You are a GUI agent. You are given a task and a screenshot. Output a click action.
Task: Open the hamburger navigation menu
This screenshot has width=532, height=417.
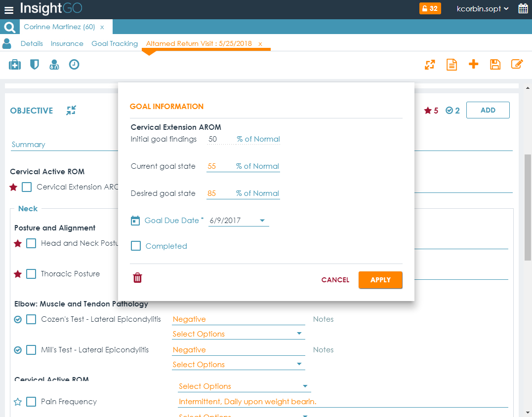tap(9, 9)
